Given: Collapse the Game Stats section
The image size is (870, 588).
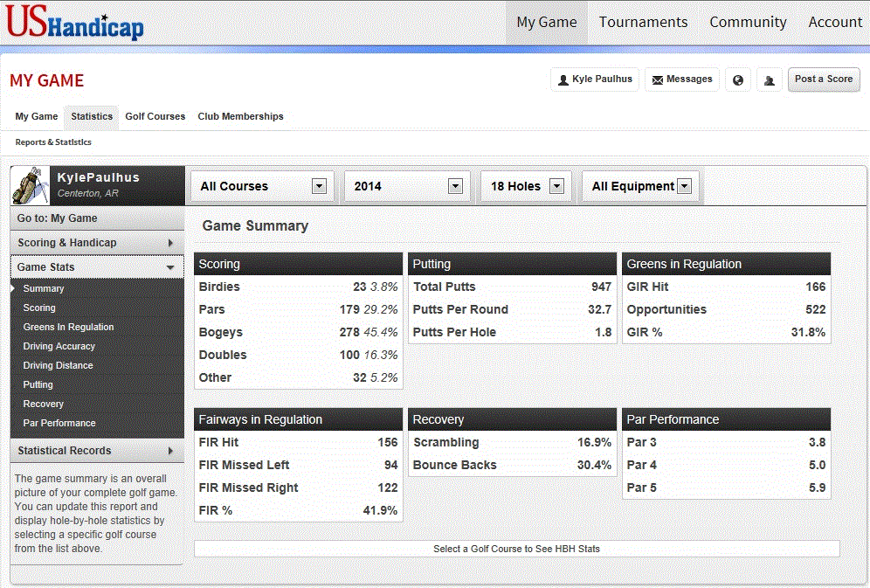Looking at the screenshot, I should pyautogui.click(x=96, y=267).
